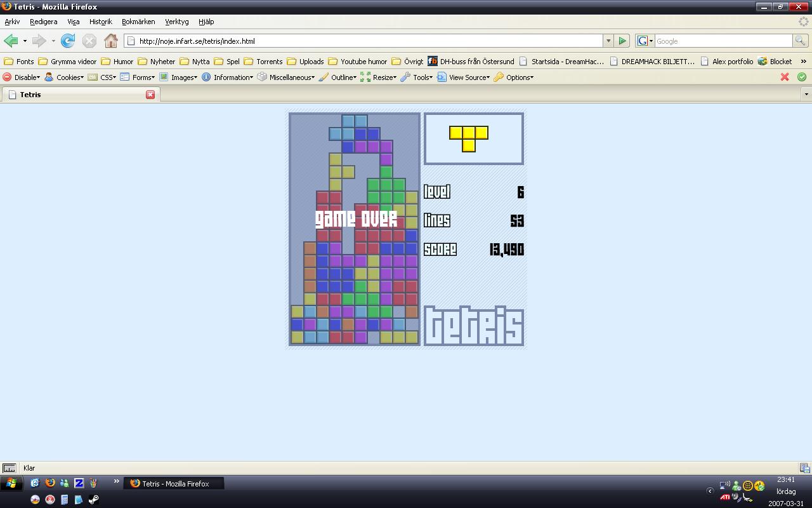This screenshot has width=812, height=508.
Task: Open the Google search engine selector
Action: [x=645, y=41]
